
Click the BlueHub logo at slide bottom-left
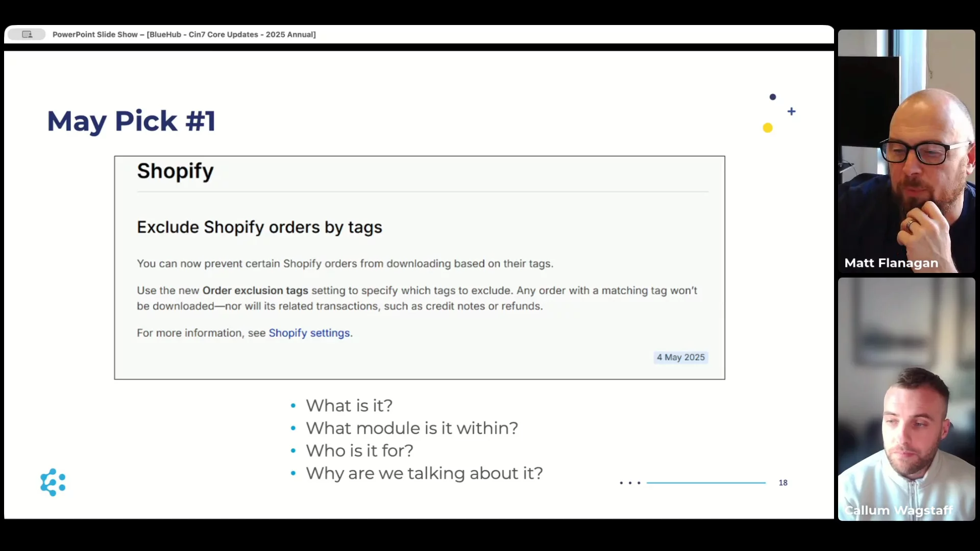53,482
